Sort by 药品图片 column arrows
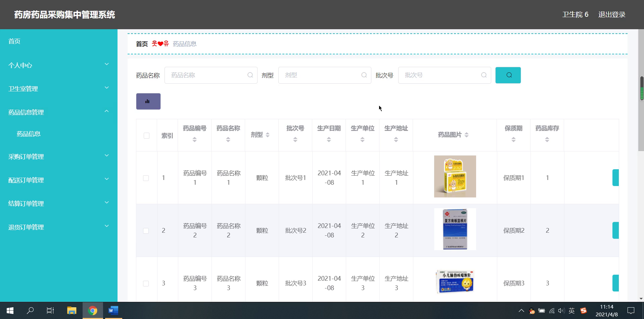Viewport: 644px width, 319px height. tap(466, 135)
